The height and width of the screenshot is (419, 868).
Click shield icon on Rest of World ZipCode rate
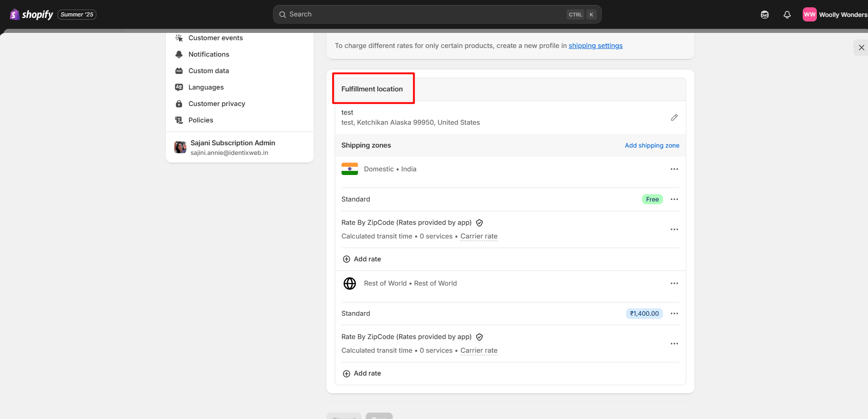tap(479, 337)
